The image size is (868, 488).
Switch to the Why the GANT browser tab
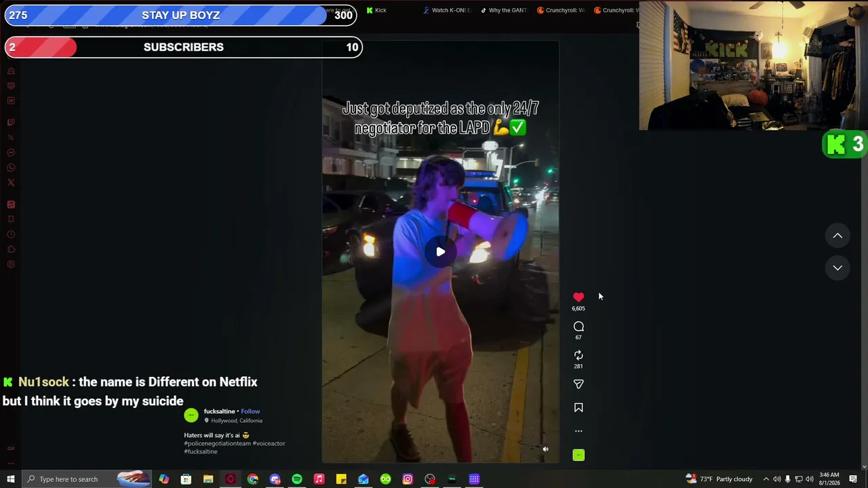[x=503, y=10]
